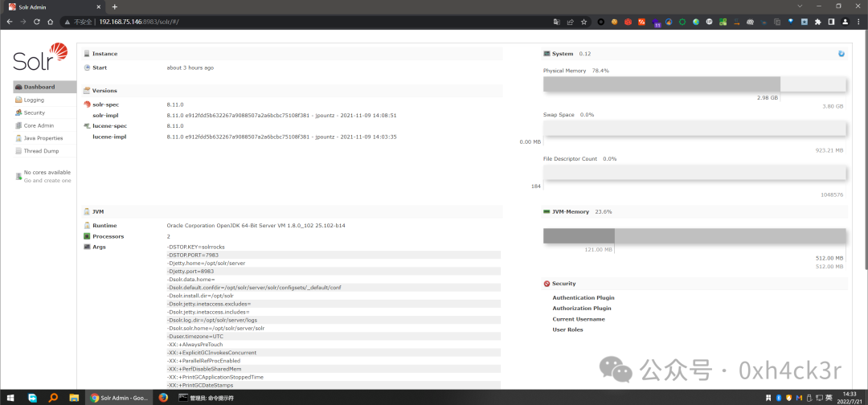
Task: Open Core Admin in the sidebar
Action: pyautogui.click(x=45, y=125)
